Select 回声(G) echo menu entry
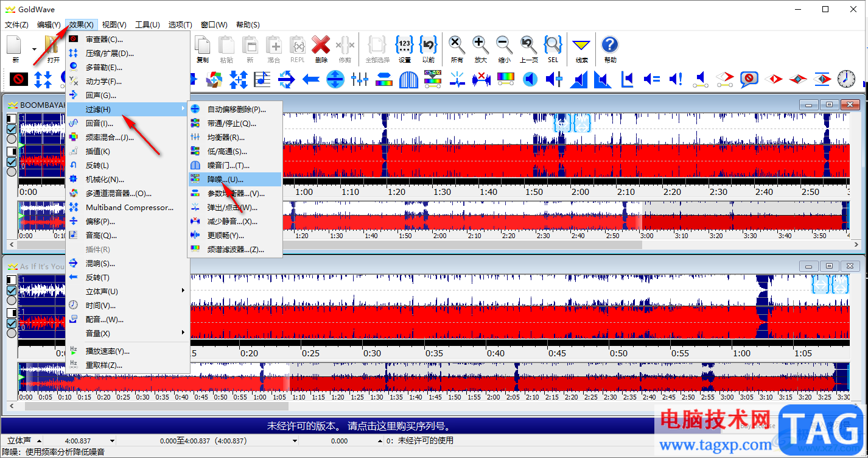 [x=128, y=95]
